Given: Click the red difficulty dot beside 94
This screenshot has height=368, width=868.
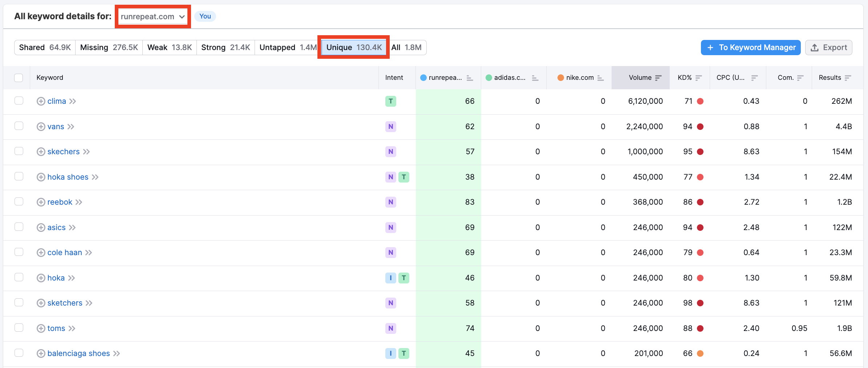Looking at the screenshot, I should 700,126.
